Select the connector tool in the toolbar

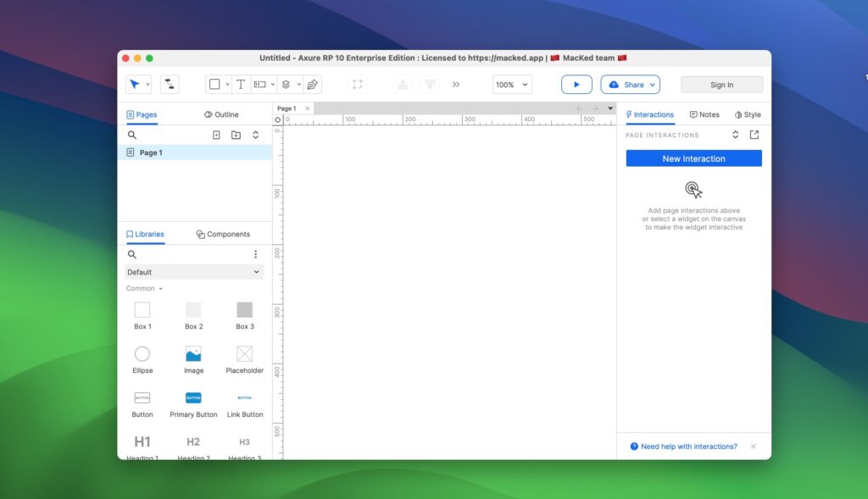point(169,83)
